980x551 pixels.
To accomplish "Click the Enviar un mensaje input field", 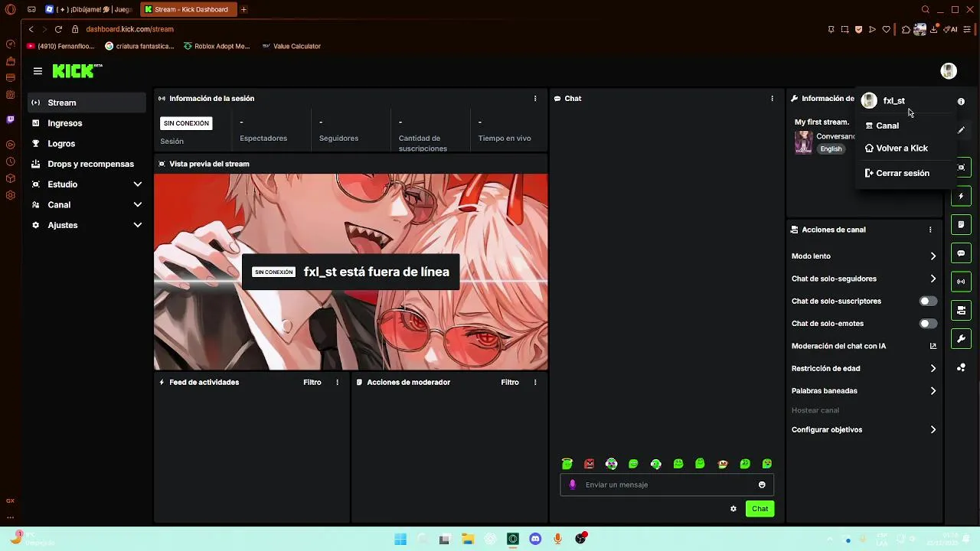I will pyautogui.click(x=666, y=484).
